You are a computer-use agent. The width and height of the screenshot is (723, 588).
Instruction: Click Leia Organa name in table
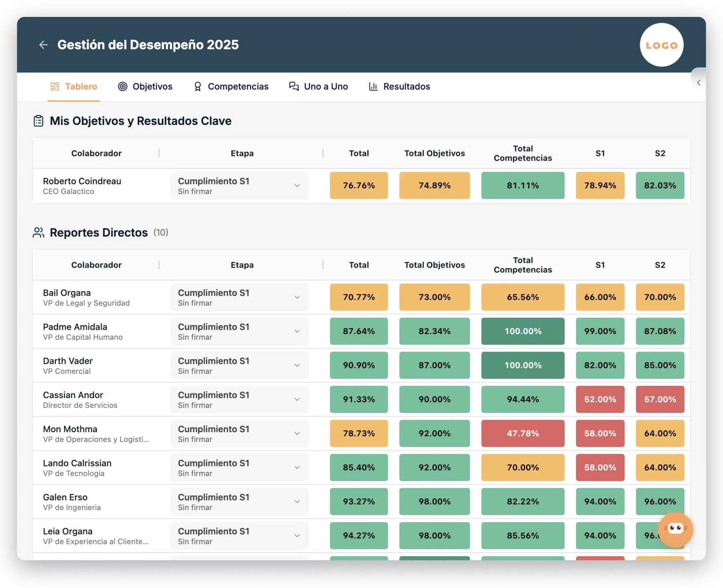(67, 531)
